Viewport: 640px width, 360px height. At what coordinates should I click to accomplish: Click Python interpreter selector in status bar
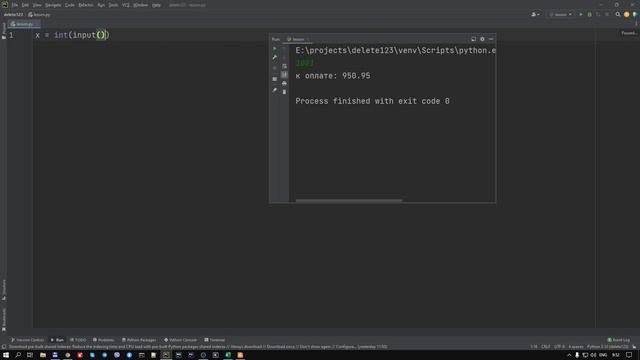[607, 347]
